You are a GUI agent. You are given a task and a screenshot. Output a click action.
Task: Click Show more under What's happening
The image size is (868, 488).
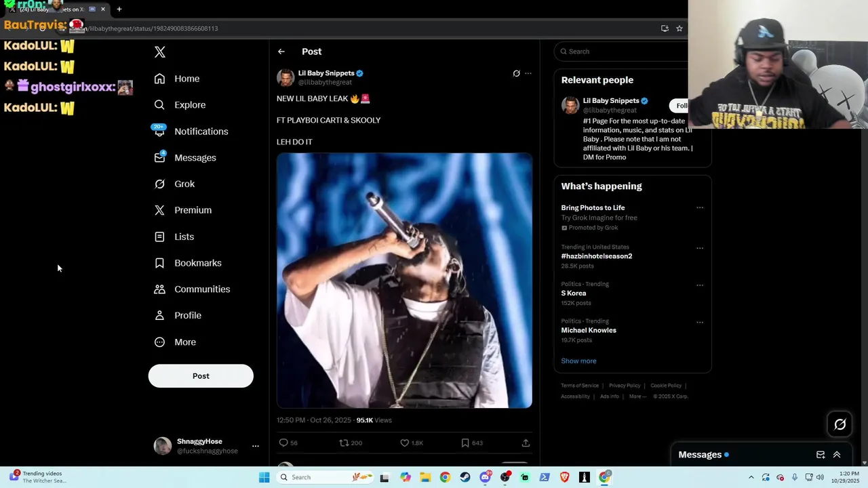click(578, 361)
